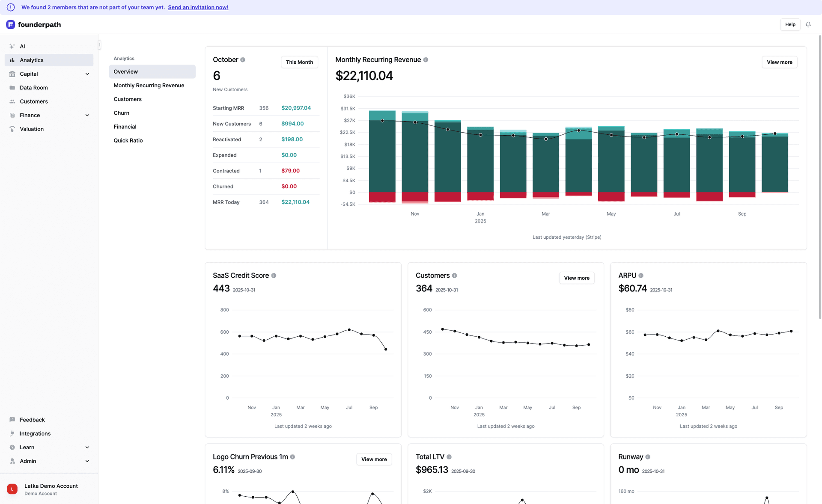Select the Analytics bar-chart icon

(12, 60)
